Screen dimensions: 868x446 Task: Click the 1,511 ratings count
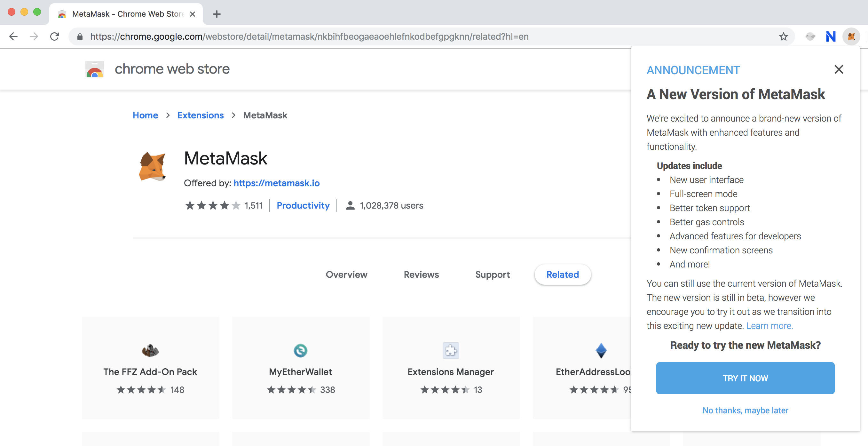coord(253,205)
